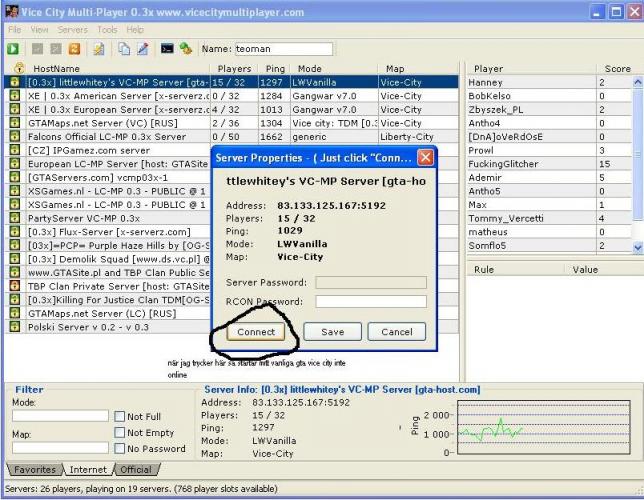Click the second grey server toolbar icon
The height and width of the screenshot is (500, 644).
[56, 49]
